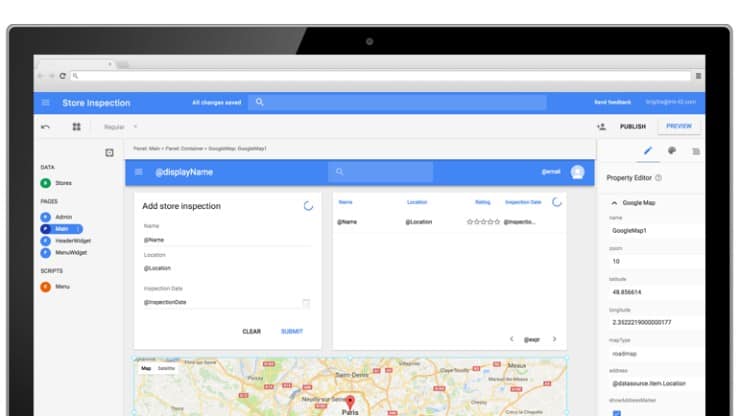Go to the next table page
The width and height of the screenshot is (740, 416).
point(555,339)
